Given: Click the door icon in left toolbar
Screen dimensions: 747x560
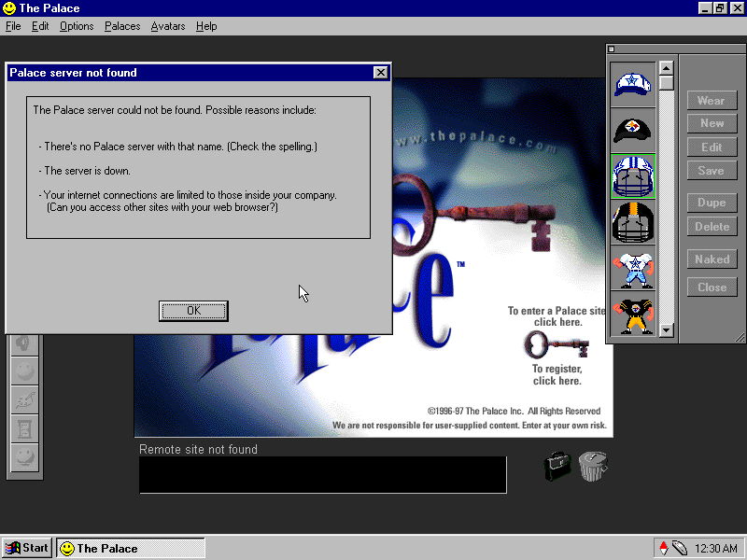Looking at the screenshot, I should (x=23, y=428).
